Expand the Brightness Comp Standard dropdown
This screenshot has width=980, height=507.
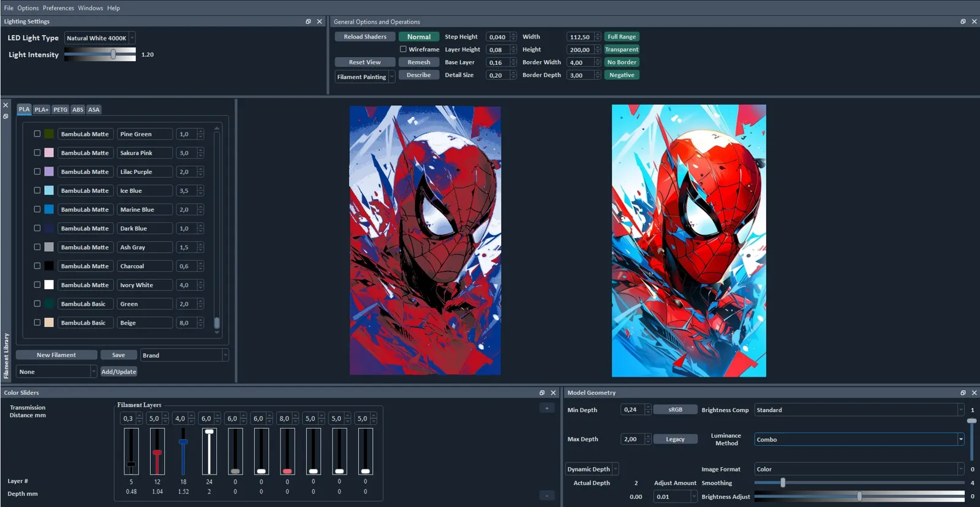click(x=859, y=410)
